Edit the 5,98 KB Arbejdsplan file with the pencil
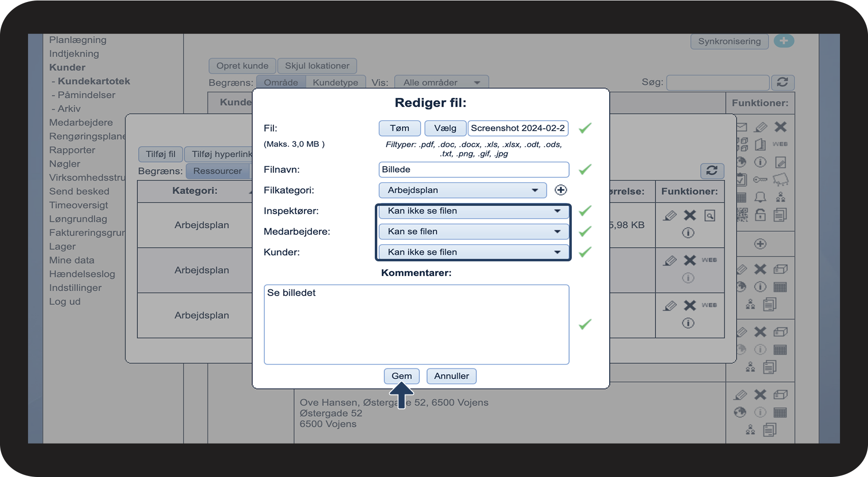This screenshot has width=868, height=477. pos(670,216)
